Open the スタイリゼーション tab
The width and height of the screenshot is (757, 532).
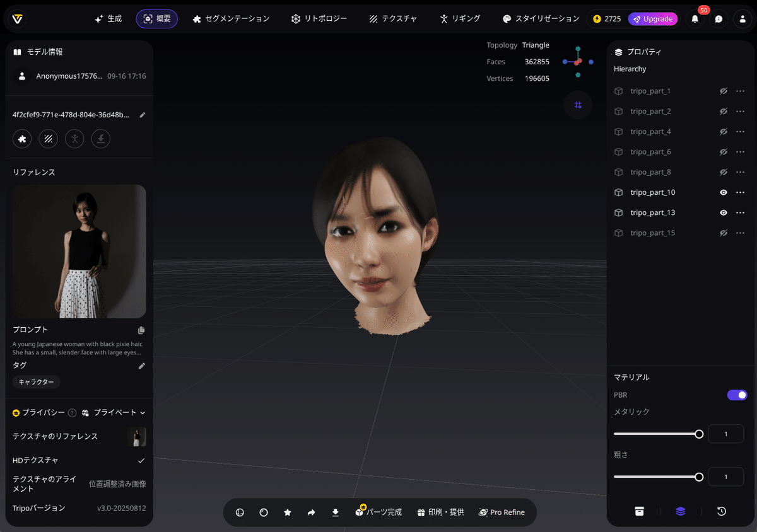[541, 19]
